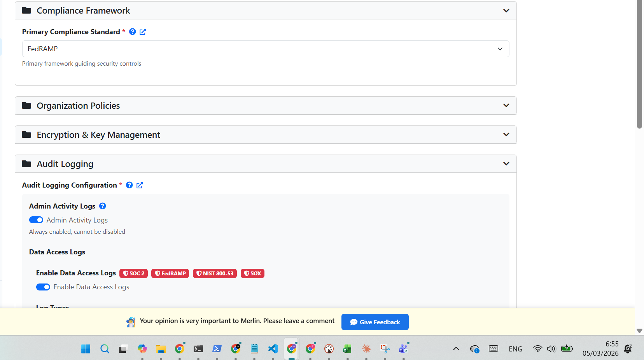This screenshot has width=644, height=360.
Task: Click the Give Feedback button
Action: (x=374, y=322)
